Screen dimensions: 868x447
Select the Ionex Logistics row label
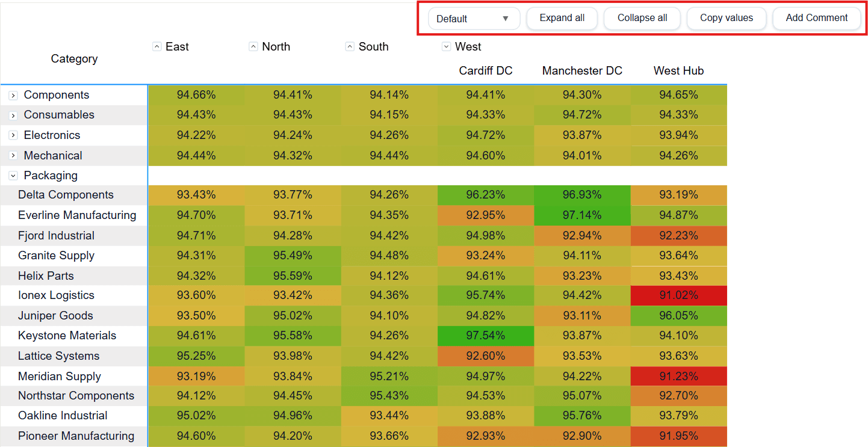pos(56,295)
